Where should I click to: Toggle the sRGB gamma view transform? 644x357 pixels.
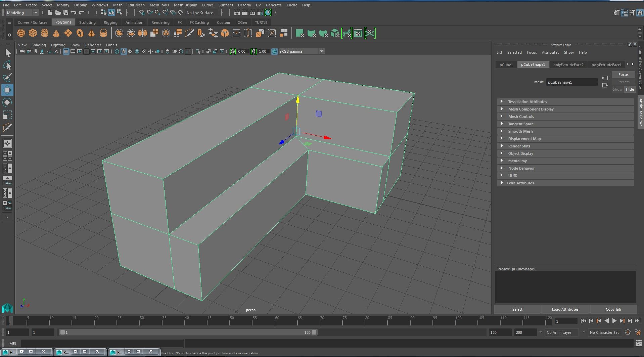274,51
